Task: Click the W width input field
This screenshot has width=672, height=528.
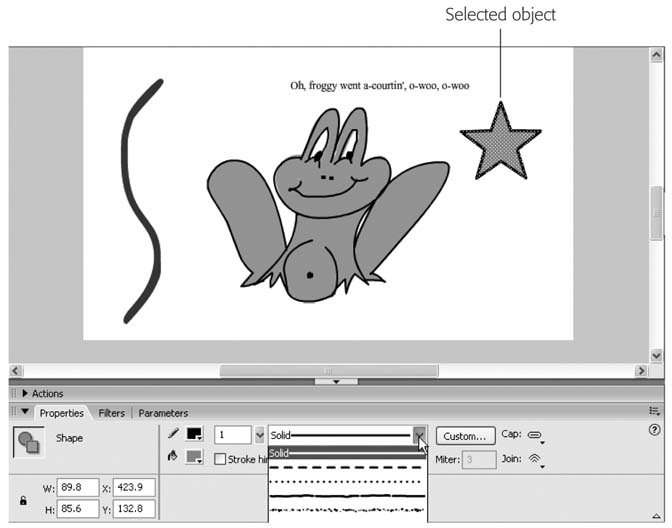Action: tap(77, 489)
